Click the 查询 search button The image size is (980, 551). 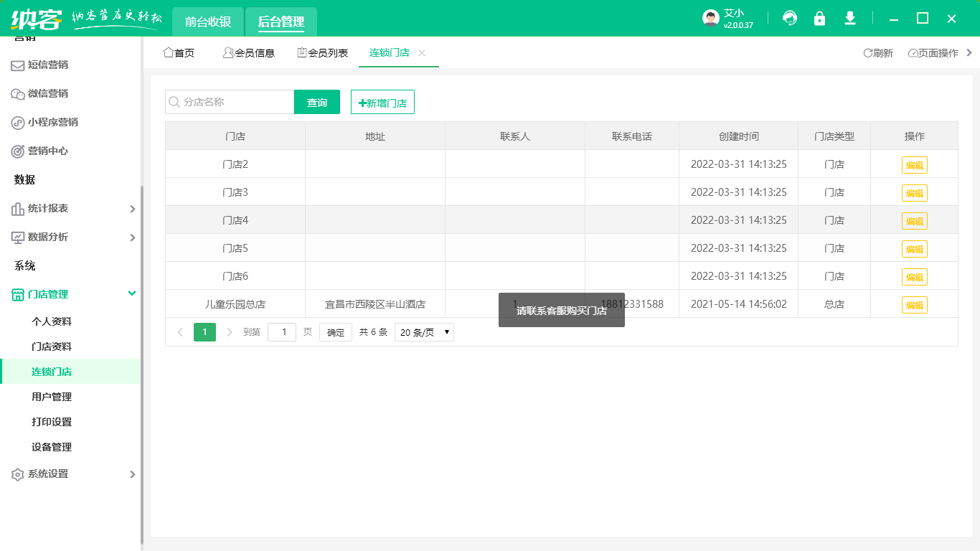point(316,102)
